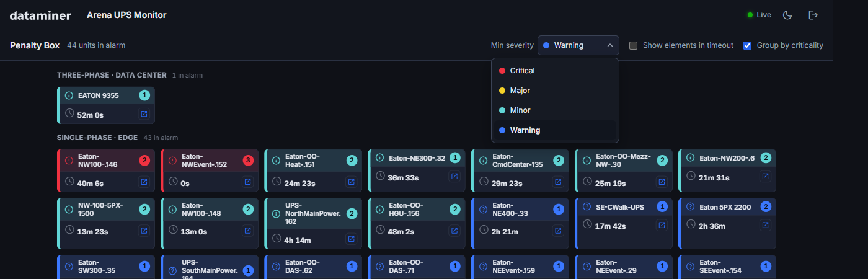
Task: Open external link icon on UPS-NorthMainPower.162 card
Action: pyautogui.click(x=351, y=239)
